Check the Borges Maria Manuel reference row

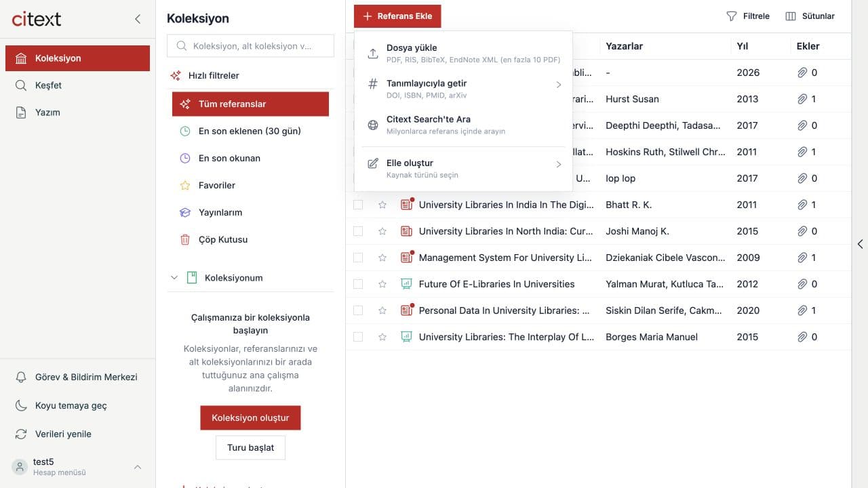coord(358,337)
